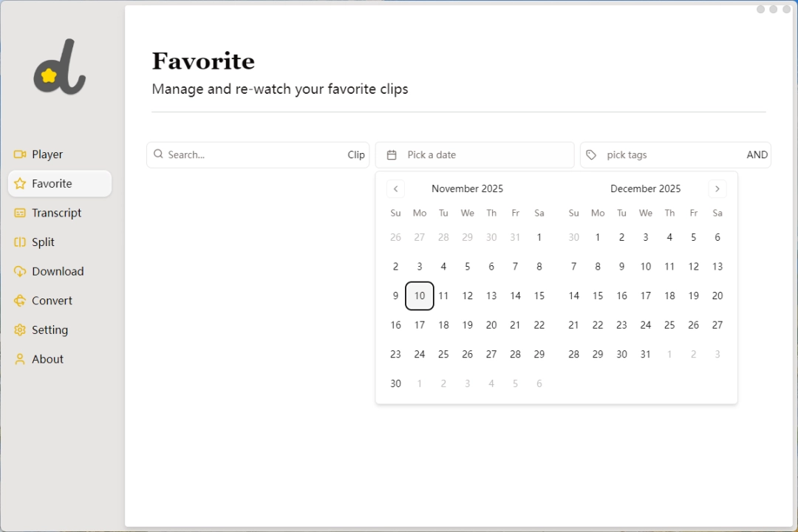Click the Split icon in sidebar
The height and width of the screenshot is (532, 798).
(20, 242)
